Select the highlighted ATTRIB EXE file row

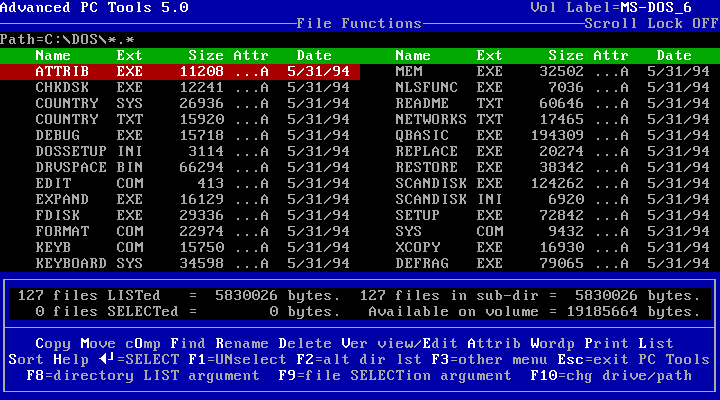coord(180,72)
